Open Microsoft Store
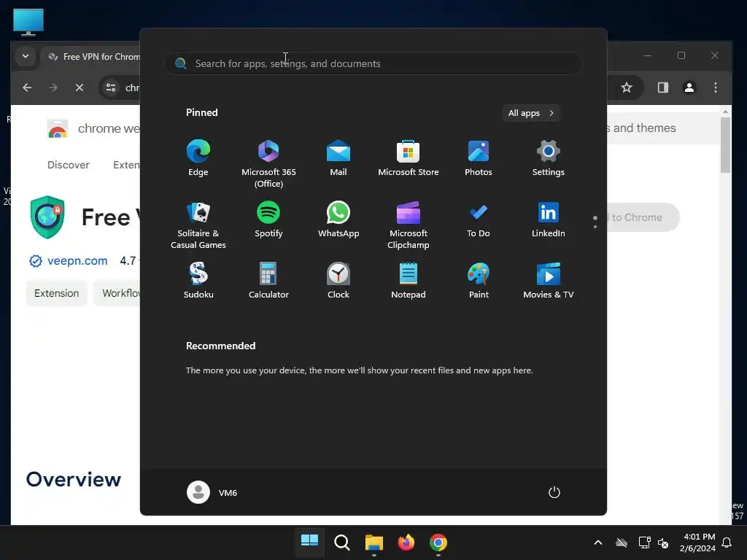The image size is (747, 560). coord(409,158)
